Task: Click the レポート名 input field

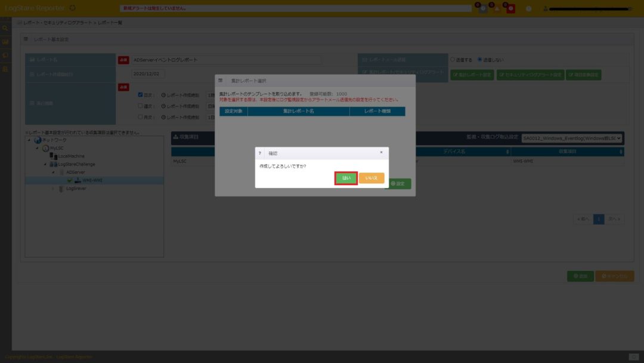Action: pos(226,60)
